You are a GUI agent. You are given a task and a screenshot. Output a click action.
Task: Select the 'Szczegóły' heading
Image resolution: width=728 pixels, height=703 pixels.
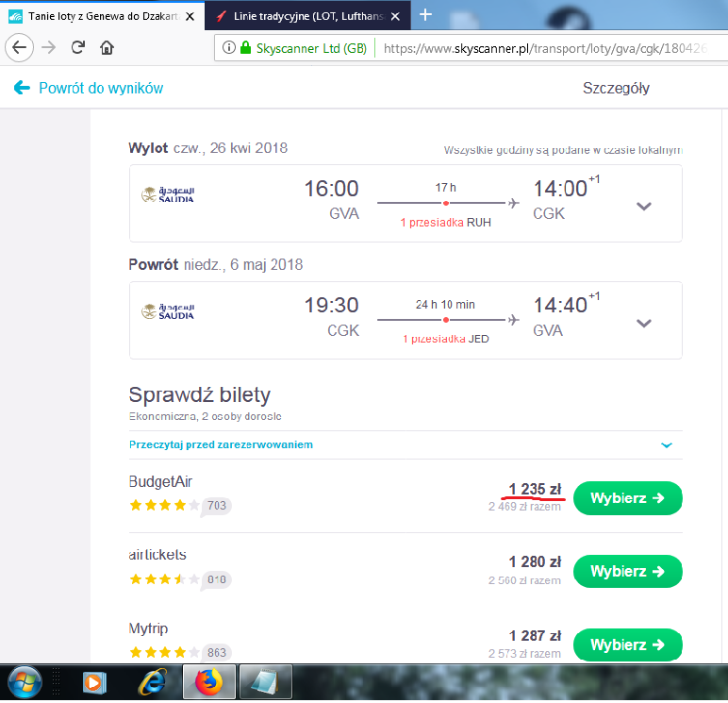click(x=616, y=88)
